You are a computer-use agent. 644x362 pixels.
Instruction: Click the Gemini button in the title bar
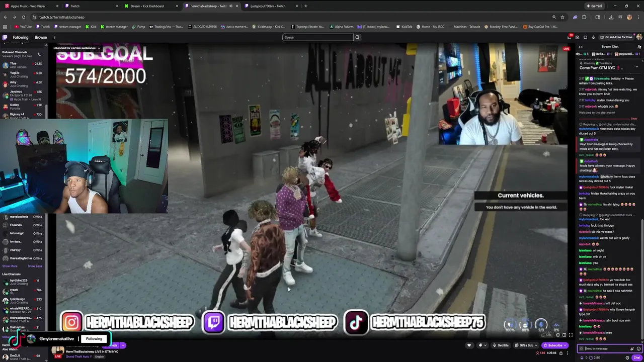click(x=594, y=6)
